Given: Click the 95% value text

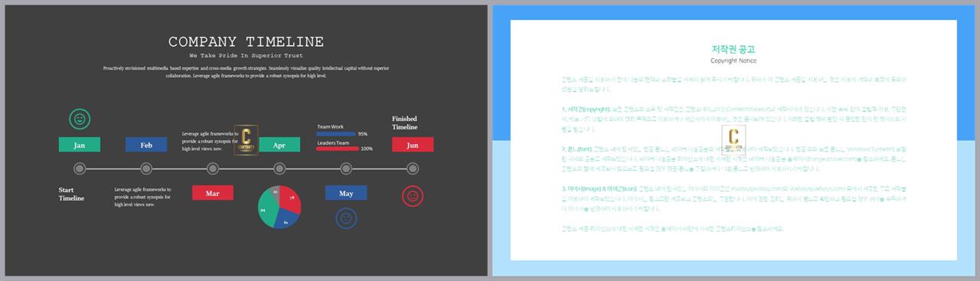Looking at the screenshot, I should point(362,134).
